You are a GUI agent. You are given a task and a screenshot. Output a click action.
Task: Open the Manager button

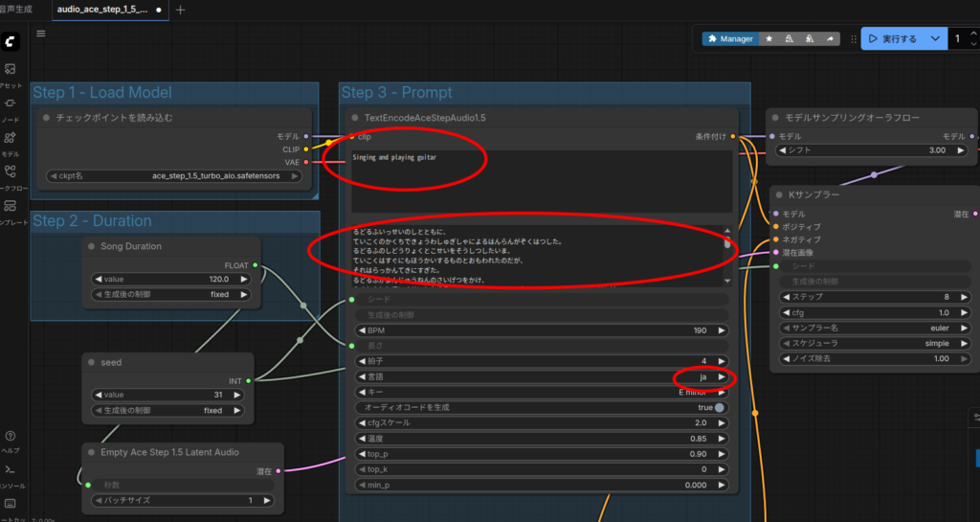[x=730, y=39]
